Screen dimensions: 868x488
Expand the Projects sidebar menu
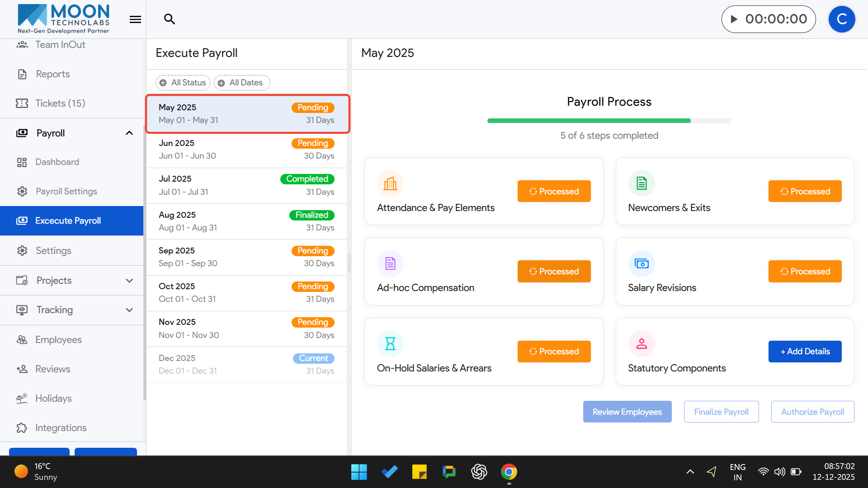tap(129, 281)
